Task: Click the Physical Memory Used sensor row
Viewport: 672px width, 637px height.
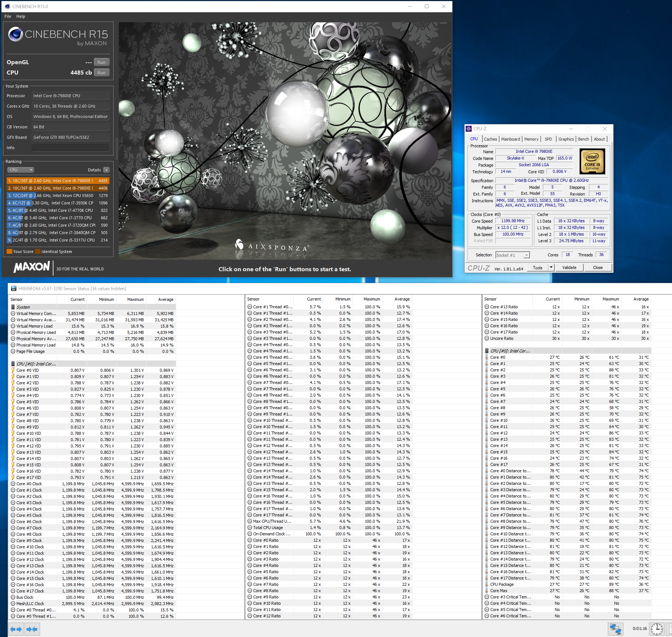Action: coord(92,332)
